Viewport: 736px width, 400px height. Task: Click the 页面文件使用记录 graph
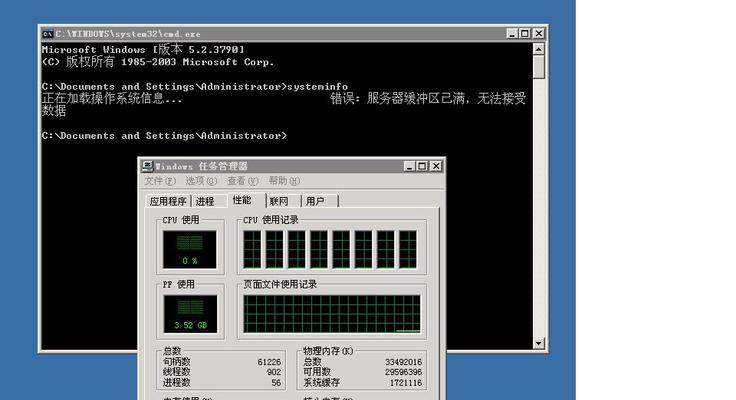coord(332,314)
